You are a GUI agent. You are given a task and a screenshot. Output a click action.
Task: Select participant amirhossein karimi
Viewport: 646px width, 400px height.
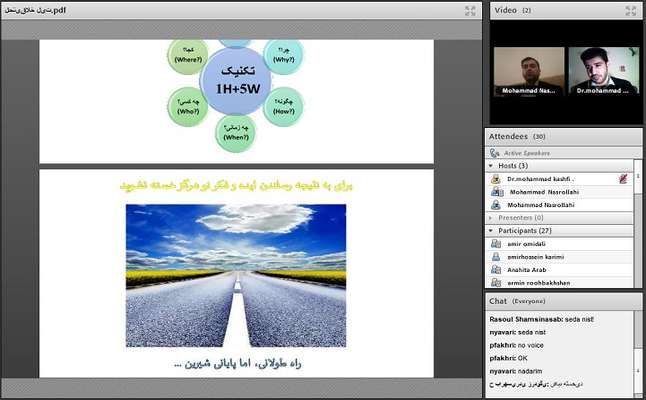click(559, 257)
